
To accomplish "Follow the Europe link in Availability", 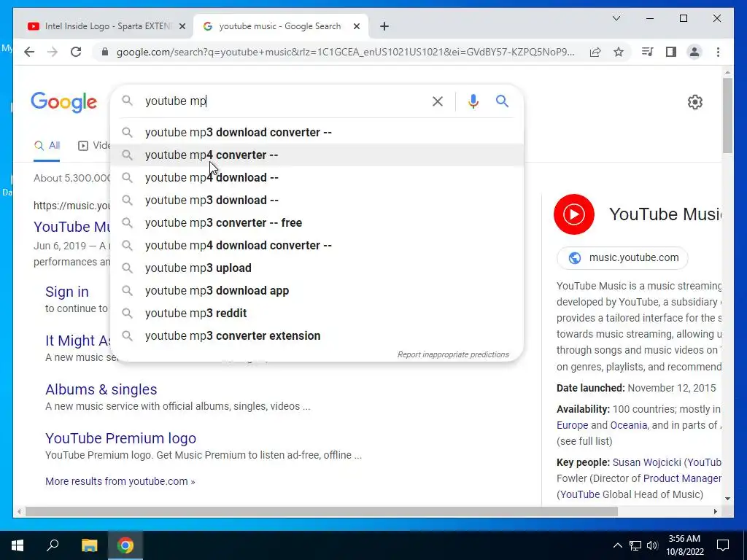I will coord(572,425).
